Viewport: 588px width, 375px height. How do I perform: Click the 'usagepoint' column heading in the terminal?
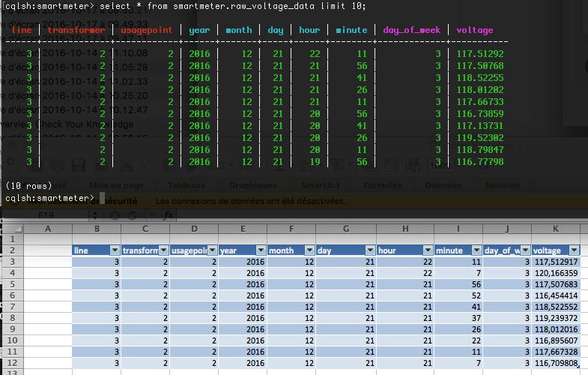pyautogui.click(x=147, y=30)
